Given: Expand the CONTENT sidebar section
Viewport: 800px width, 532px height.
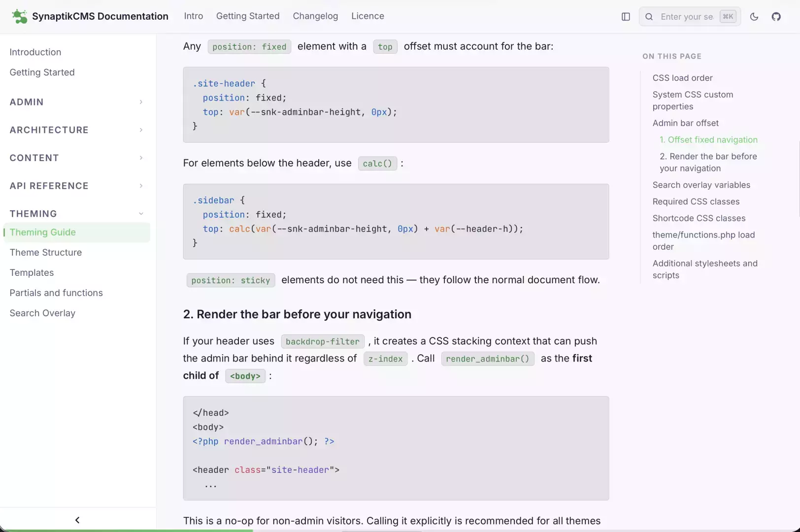Looking at the screenshot, I should pyautogui.click(x=76, y=158).
